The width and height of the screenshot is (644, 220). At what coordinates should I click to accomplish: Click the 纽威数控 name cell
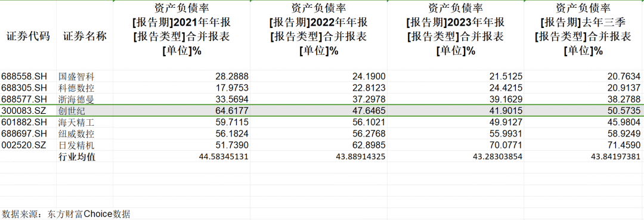85,134
